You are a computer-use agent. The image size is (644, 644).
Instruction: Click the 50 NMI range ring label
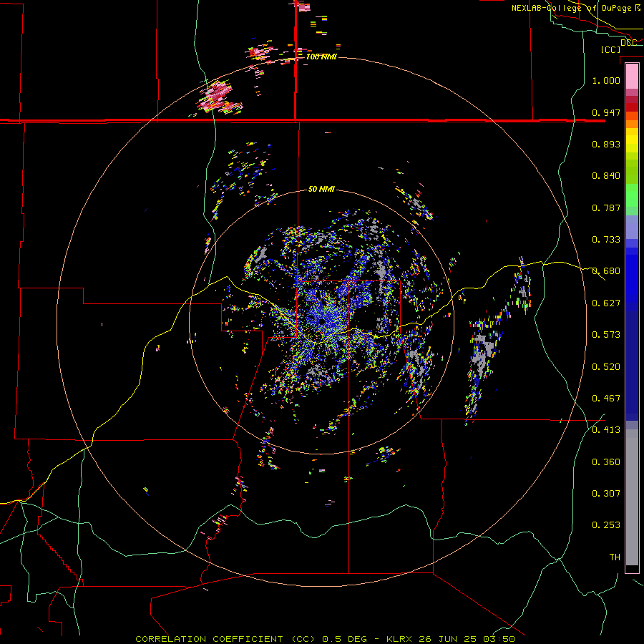pos(321,190)
